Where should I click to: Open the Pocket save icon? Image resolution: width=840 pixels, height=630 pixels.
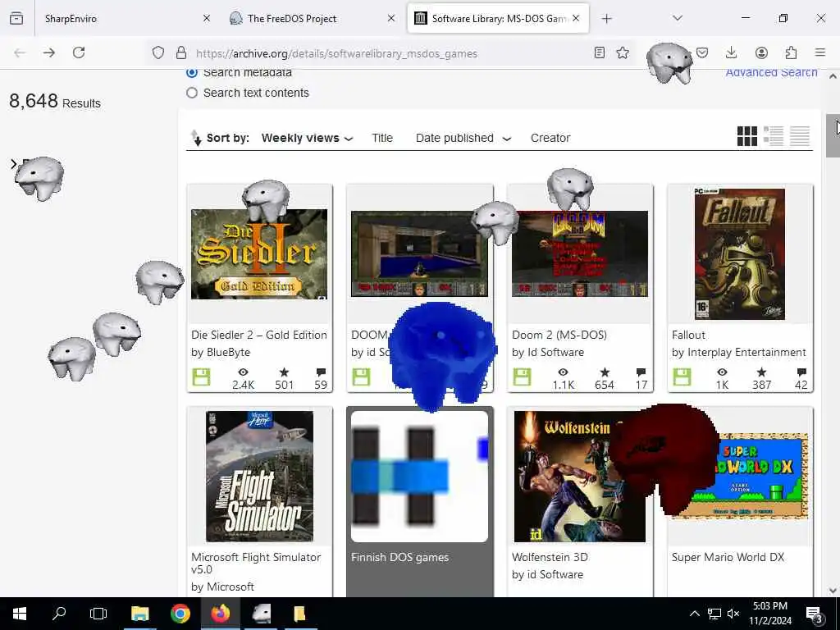(x=702, y=52)
